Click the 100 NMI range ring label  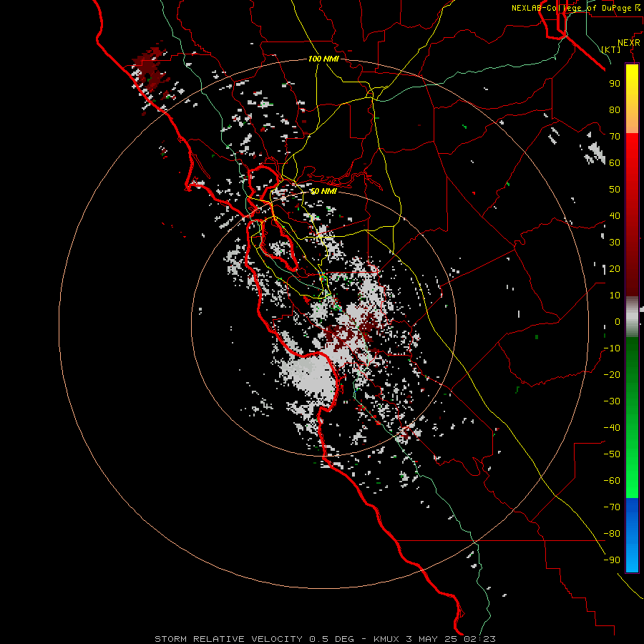coord(323,59)
